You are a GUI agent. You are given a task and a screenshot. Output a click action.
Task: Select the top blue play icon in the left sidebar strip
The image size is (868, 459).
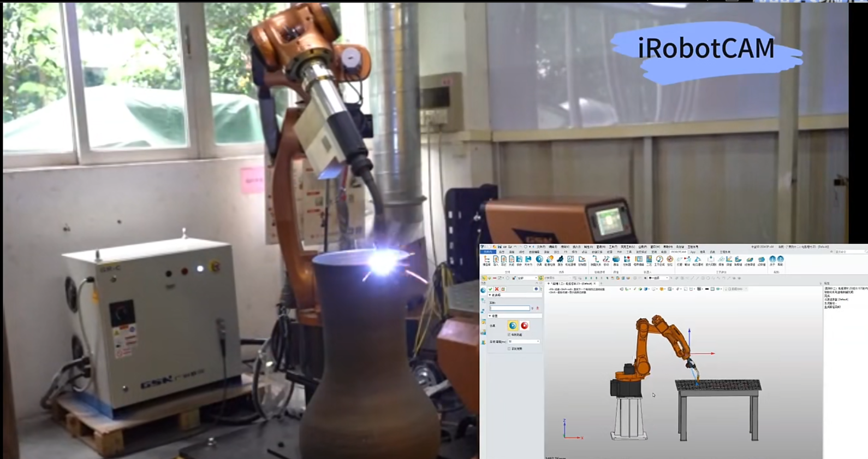point(483,291)
